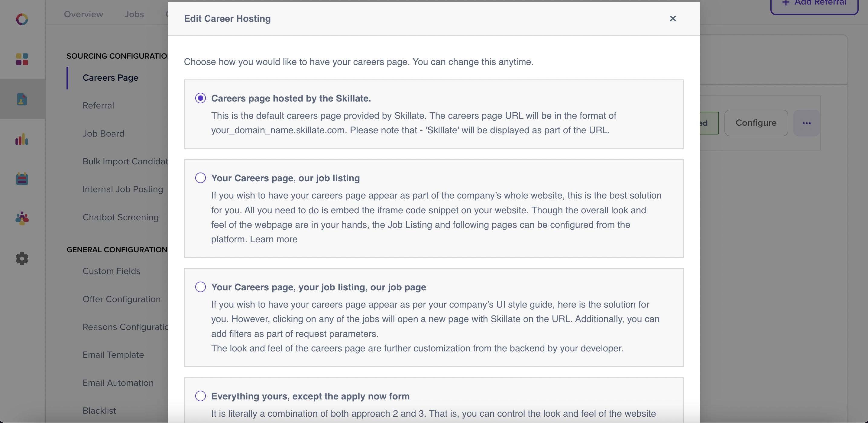This screenshot has width=868, height=423.
Task: Click the Configure button
Action: point(756,123)
